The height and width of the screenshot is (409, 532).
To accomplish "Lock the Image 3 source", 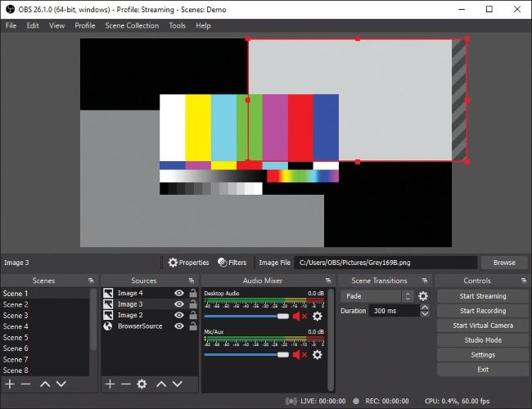I will pos(192,304).
